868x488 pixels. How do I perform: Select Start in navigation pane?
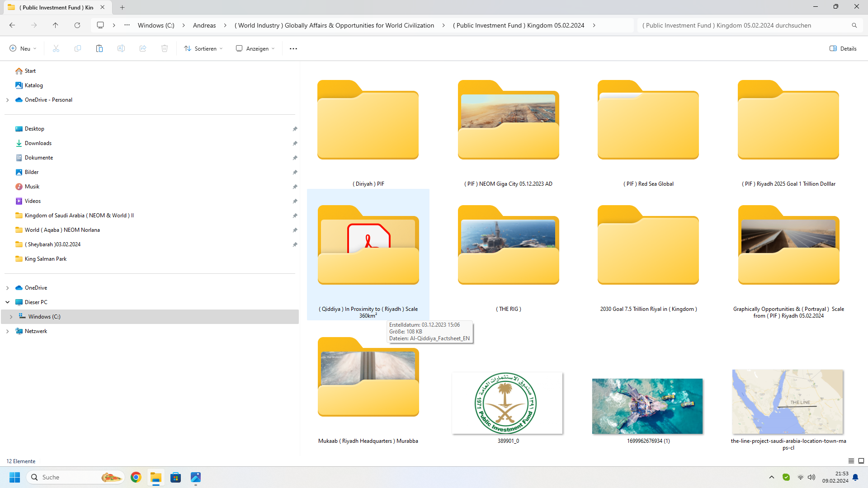point(30,71)
